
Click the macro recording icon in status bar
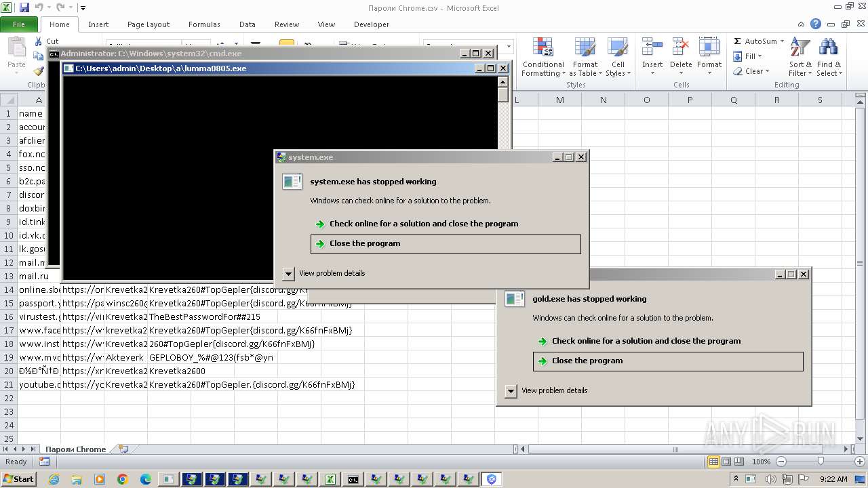[x=44, y=462]
